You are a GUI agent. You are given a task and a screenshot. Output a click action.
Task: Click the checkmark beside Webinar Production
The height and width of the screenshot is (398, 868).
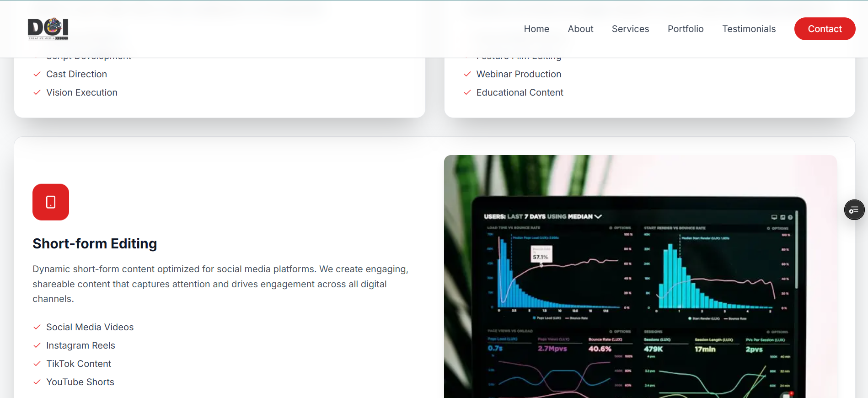pos(467,74)
